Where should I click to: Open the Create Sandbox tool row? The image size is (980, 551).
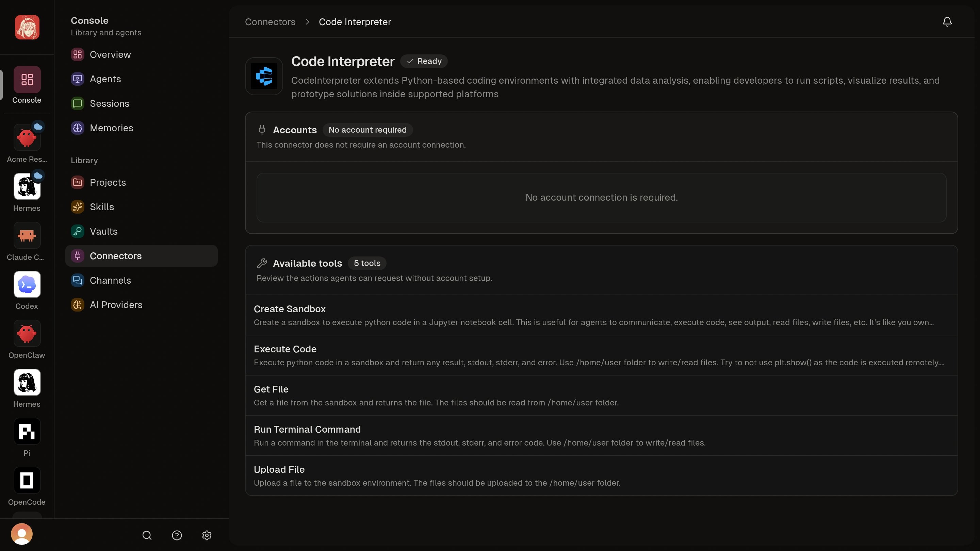pos(602,315)
